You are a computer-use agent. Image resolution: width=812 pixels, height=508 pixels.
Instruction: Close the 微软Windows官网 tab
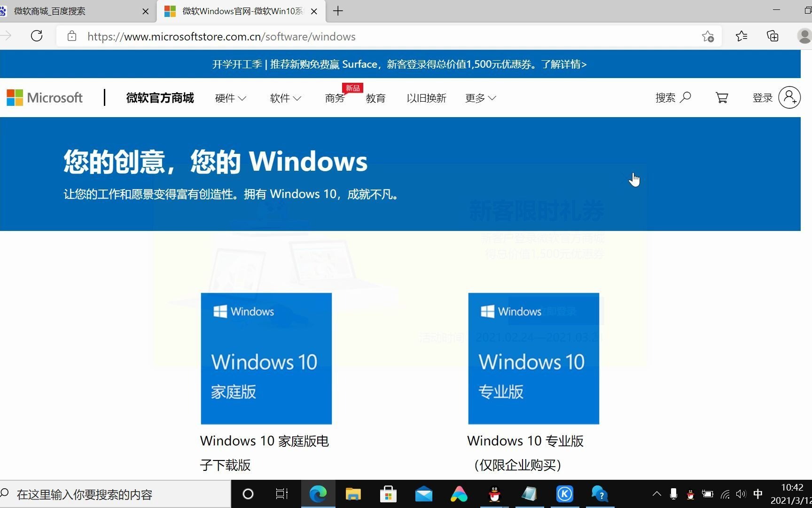(x=314, y=11)
